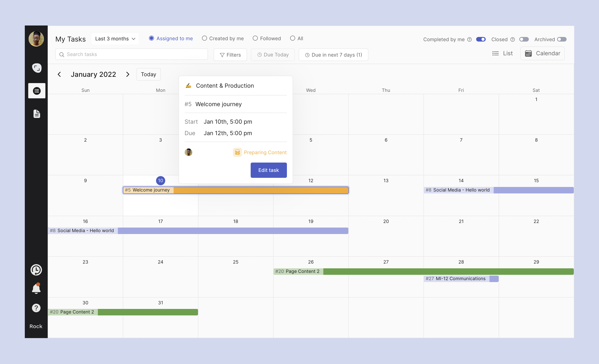The height and width of the screenshot is (364, 599).
Task: Click the Search tasks input field
Action: (131, 54)
